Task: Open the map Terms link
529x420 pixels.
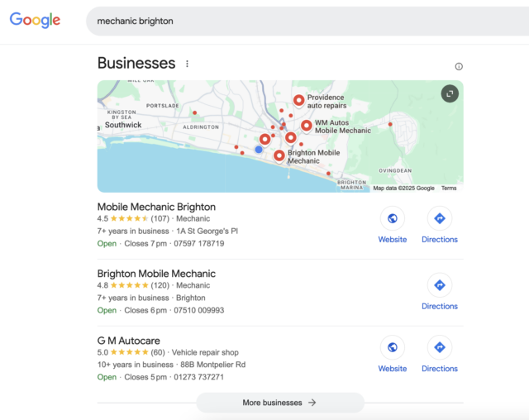Action: (449, 189)
